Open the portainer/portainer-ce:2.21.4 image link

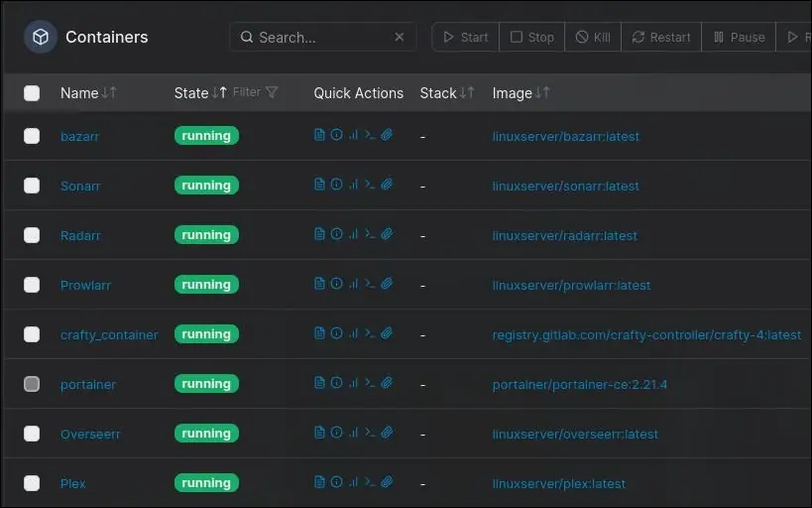pyautogui.click(x=579, y=385)
